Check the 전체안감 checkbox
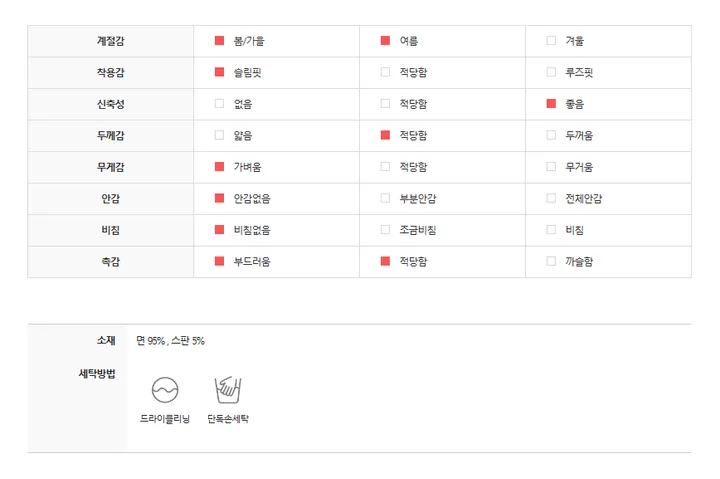720x479 pixels. (x=551, y=198)
